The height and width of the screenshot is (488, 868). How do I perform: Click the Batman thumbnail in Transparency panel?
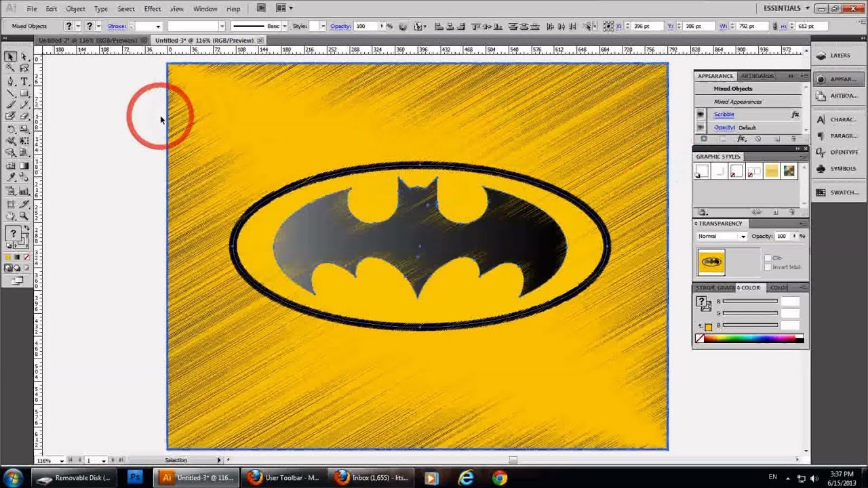coord(711,262)
